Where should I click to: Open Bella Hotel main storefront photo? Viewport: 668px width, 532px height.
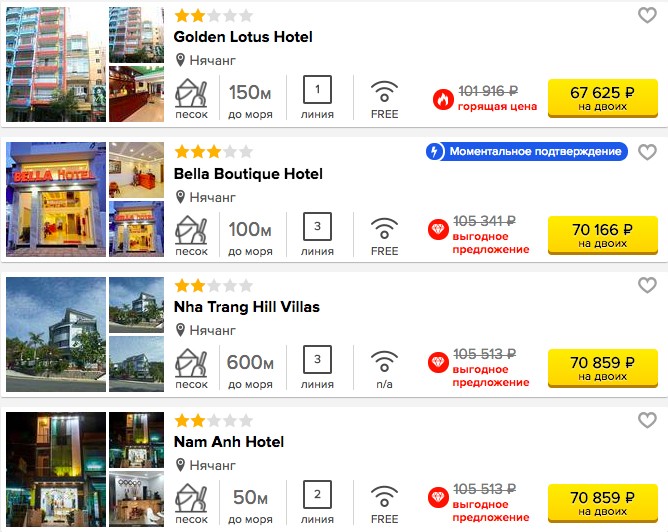pyautogui.click(x=56, y=199)
